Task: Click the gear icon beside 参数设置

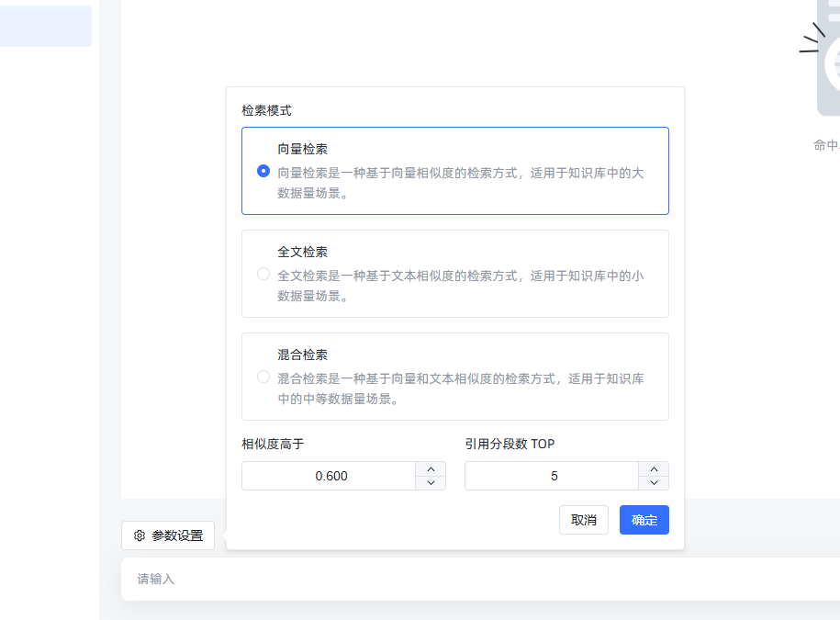Action: 140,535
